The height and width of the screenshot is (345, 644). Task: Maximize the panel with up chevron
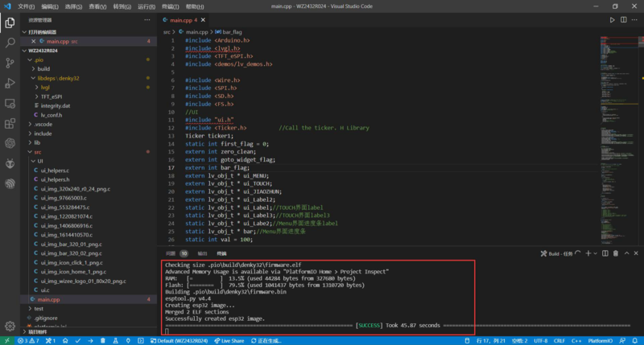(x=627, y=253)
